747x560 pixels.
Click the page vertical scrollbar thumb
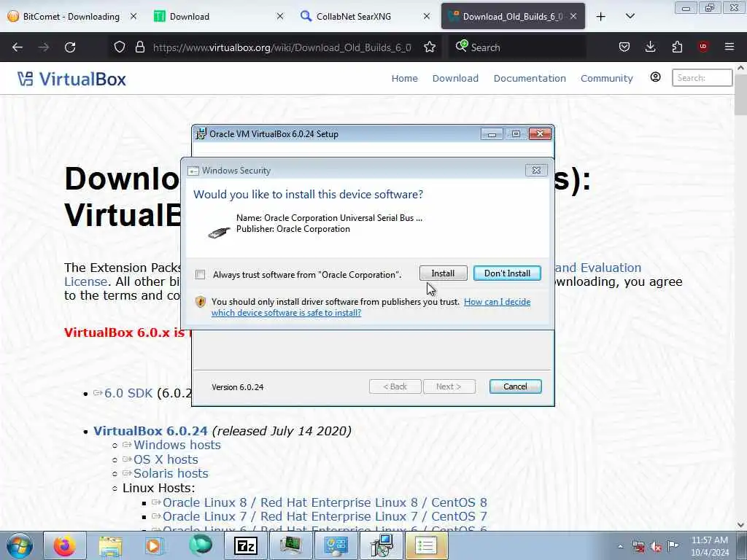pyautogui.click(x=740, y=94)
